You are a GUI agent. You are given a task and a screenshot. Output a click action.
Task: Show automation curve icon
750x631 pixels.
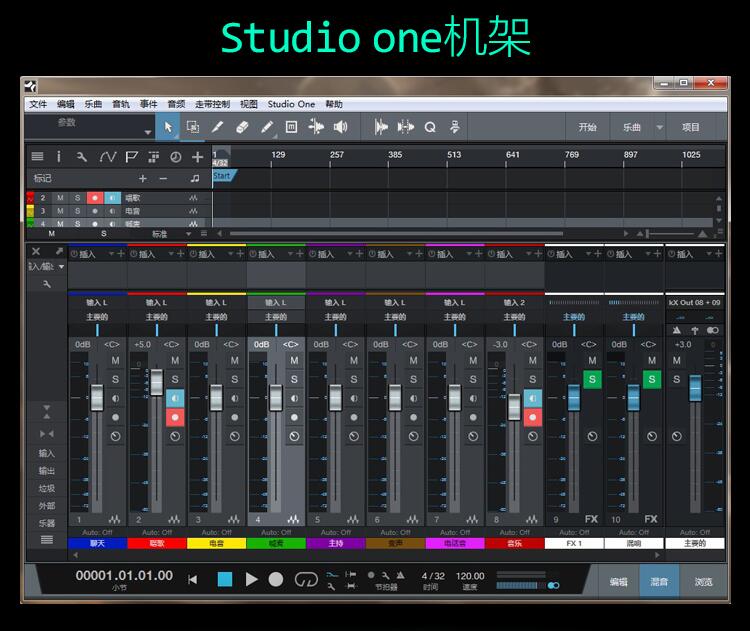point(107,156)
